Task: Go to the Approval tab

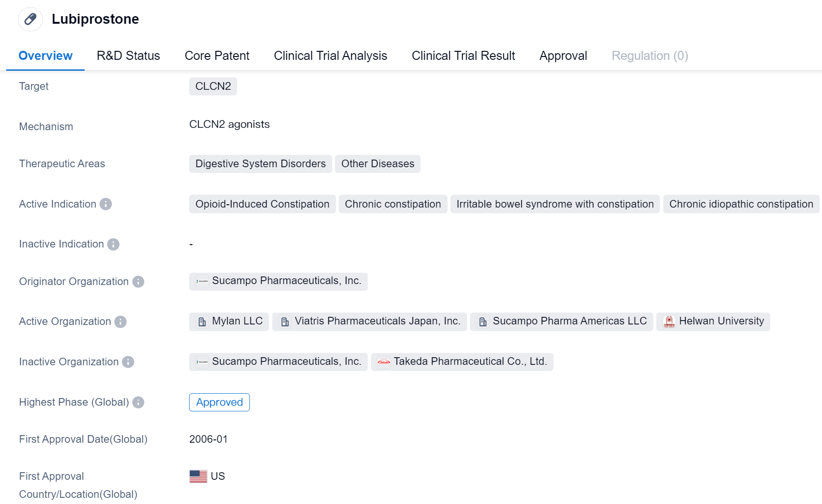Action: pos(563,56)
